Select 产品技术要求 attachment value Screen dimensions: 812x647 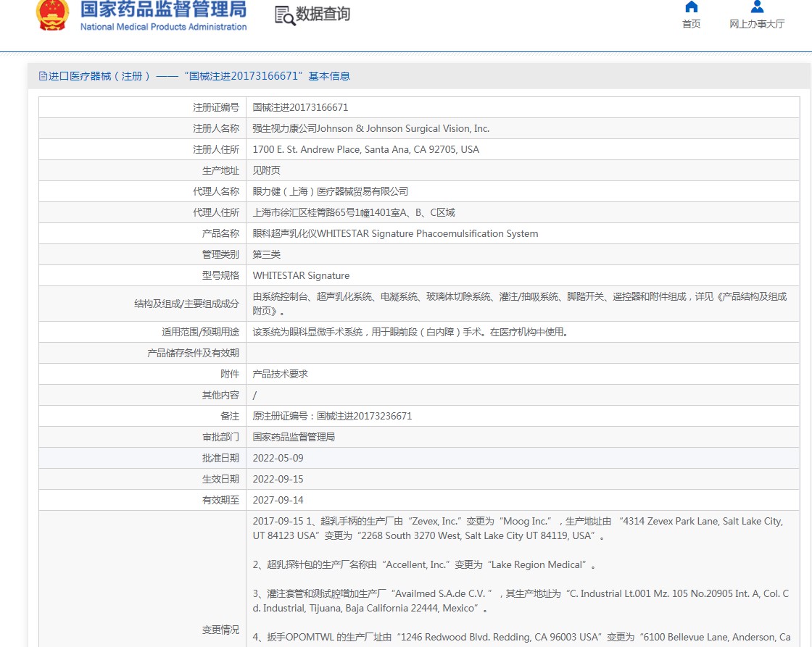click(280, 375)
